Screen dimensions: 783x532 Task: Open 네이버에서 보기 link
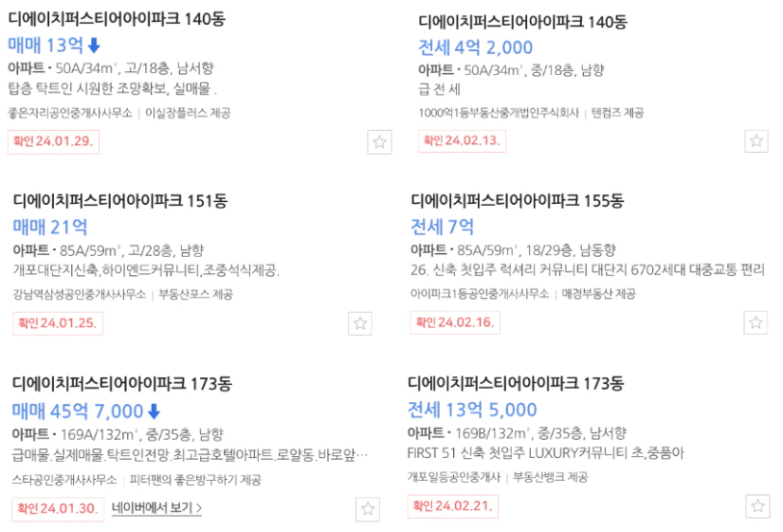click(157, 508)
